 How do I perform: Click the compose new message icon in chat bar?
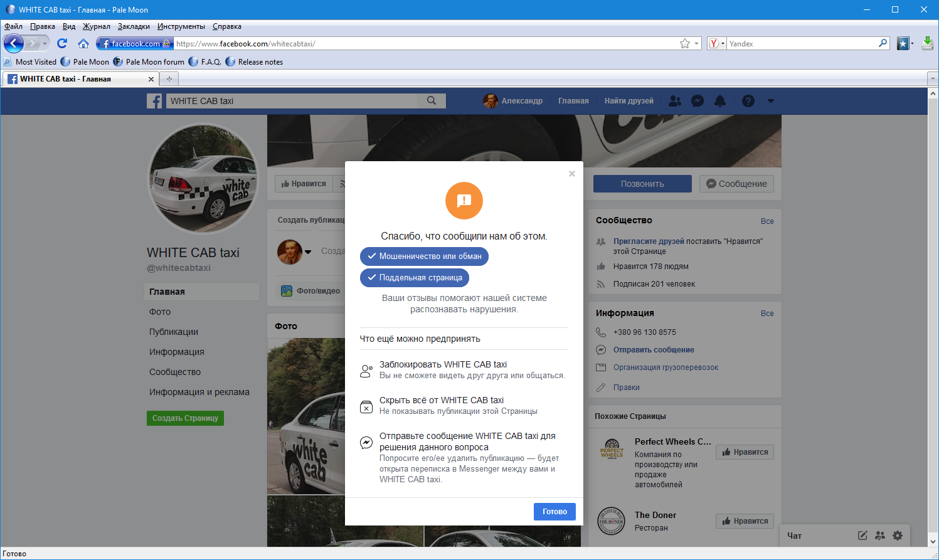click(862, 536)
